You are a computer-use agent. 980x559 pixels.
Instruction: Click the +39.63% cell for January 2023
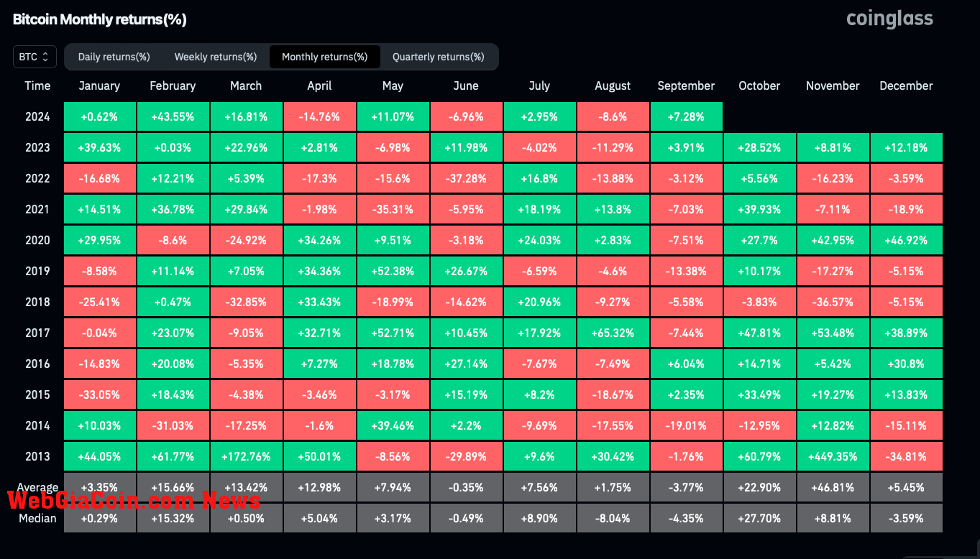click(99, 147)
